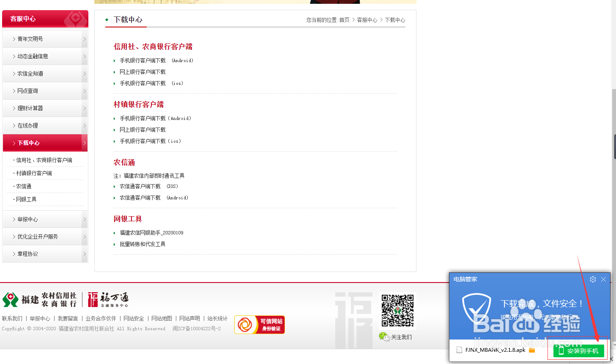Download 网上银行客户端 under 信用社、农商银行客户端
Screen dimensions: 616x364
pos(142,72)
